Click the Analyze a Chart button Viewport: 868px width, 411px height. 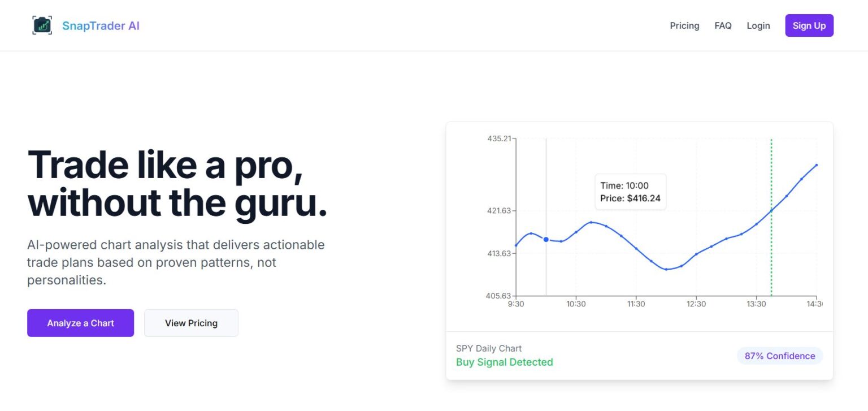click(80, 323)
